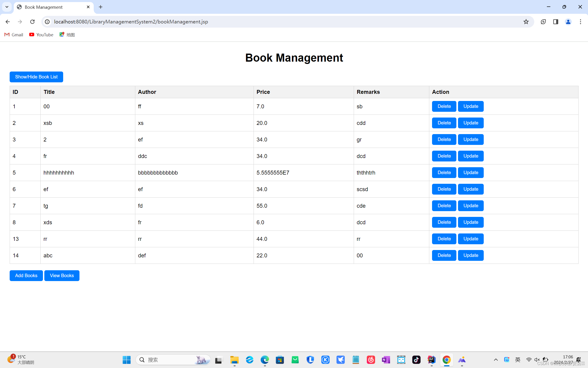Update the book by author ddc
Screen dimensions: 588x368
[x=471, y=156]
